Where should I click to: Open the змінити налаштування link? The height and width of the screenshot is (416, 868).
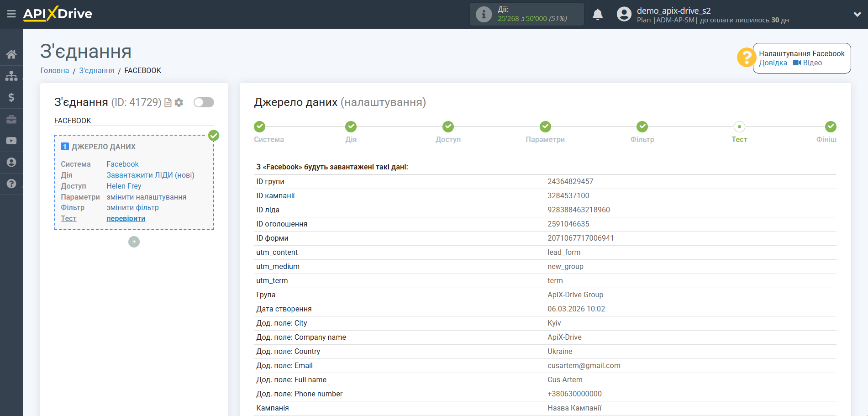[x=146, y=197]
